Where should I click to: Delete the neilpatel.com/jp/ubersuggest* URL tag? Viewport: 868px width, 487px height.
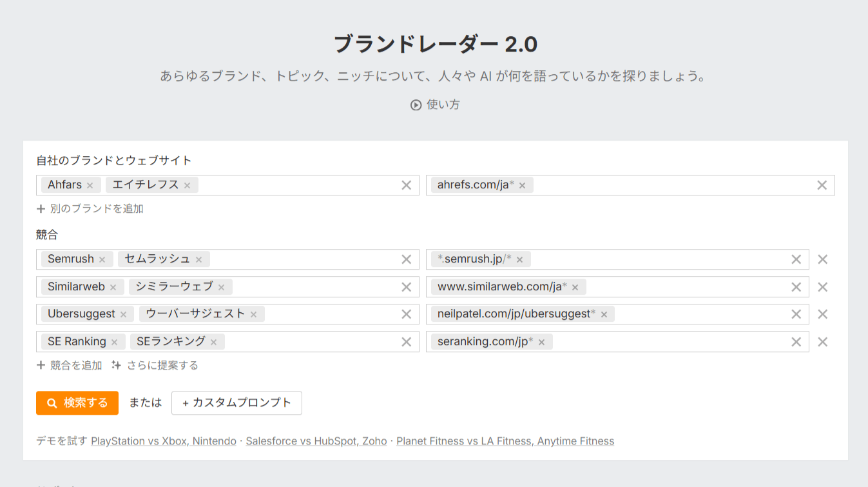click(604, 315)
